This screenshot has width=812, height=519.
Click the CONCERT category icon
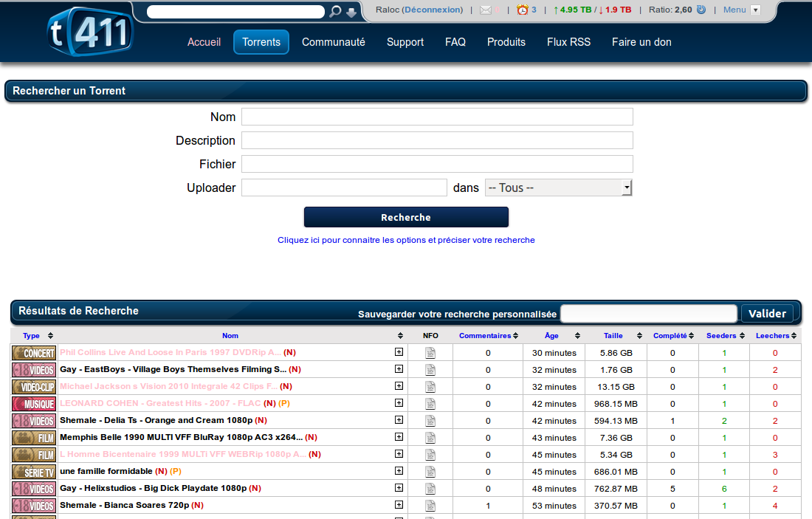click(34, 353)
